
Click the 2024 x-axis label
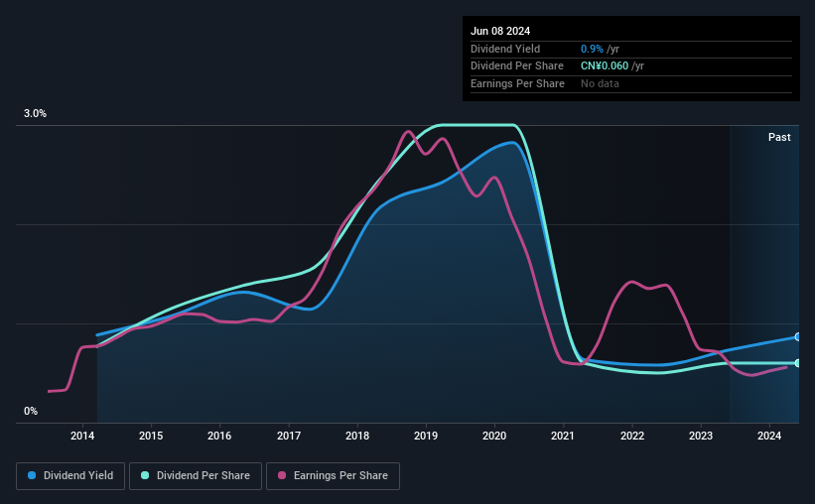[769, 436]
